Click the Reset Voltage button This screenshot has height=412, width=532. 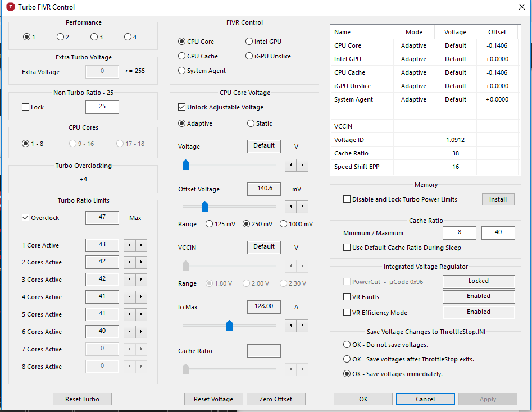click(213, 399)
